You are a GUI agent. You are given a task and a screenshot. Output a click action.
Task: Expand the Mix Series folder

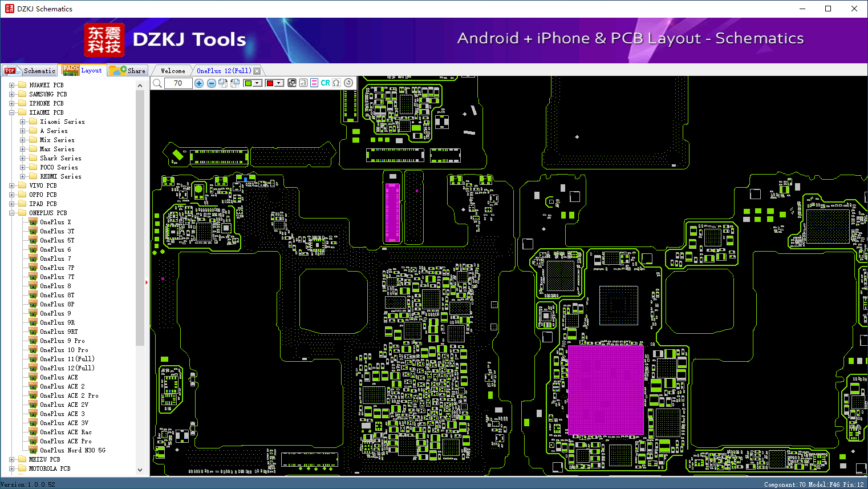(22, 140)
